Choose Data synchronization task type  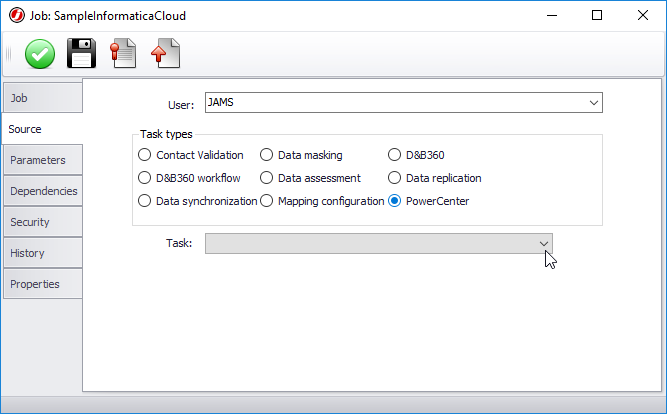[145, 201]
